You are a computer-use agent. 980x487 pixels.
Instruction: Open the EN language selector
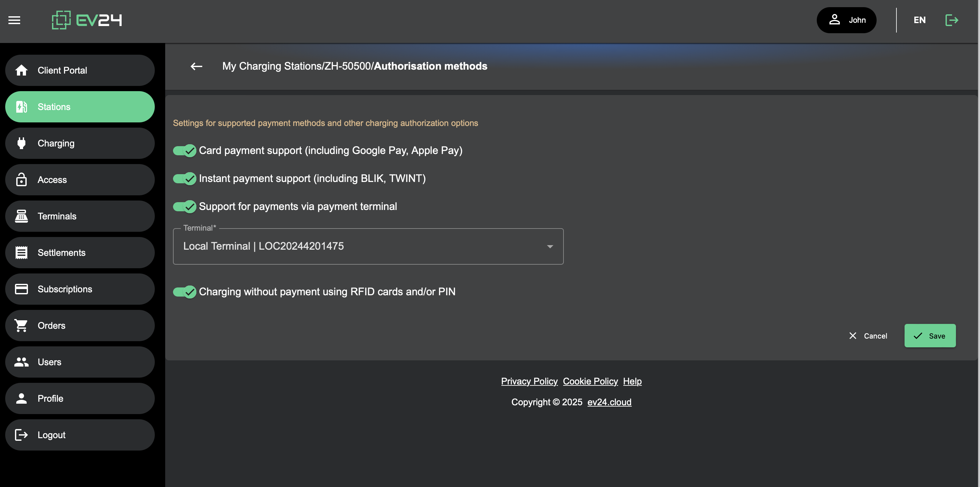point(920,20)
